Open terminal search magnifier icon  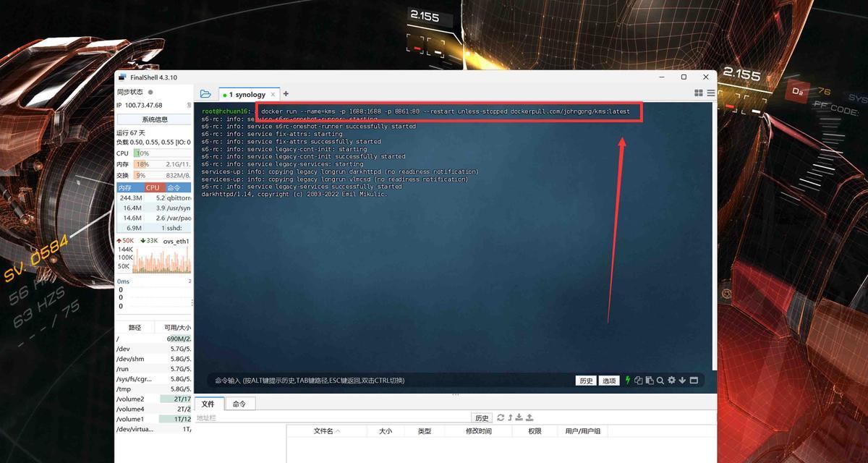pos(660,380)
